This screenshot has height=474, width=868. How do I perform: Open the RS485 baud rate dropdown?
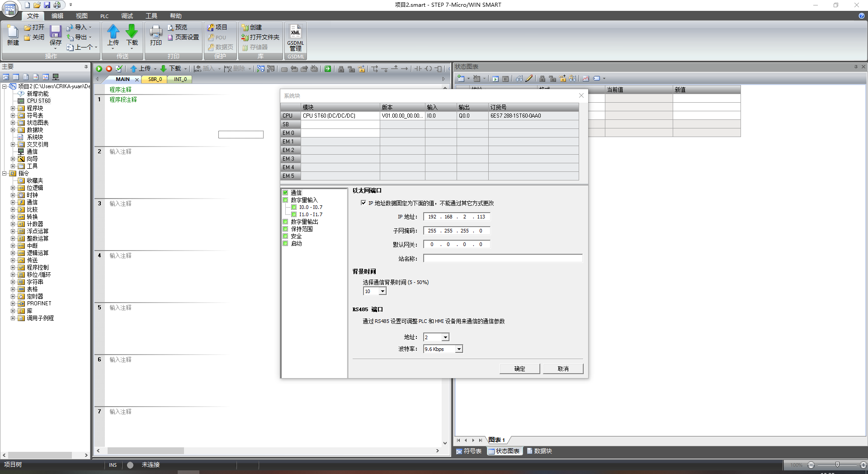point(459,349)
